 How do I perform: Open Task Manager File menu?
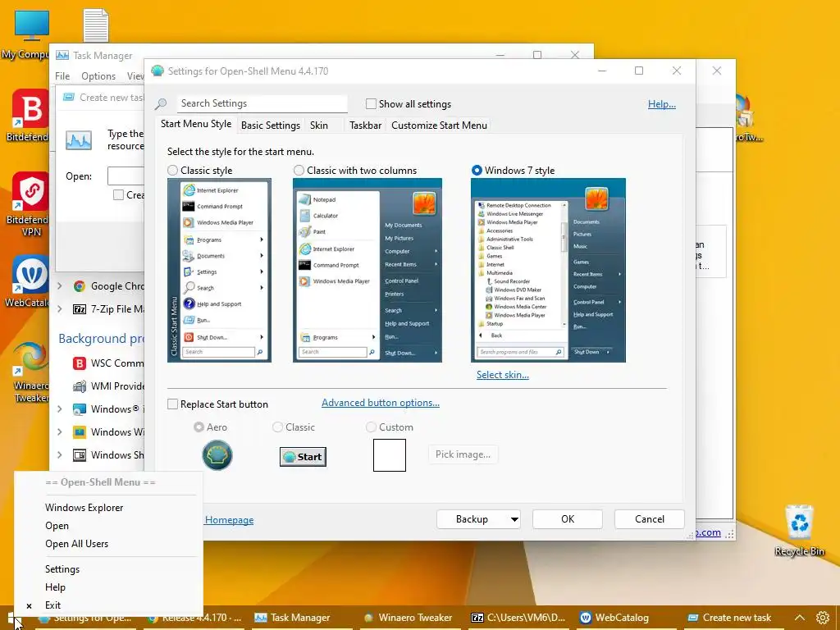coord(62,76)
